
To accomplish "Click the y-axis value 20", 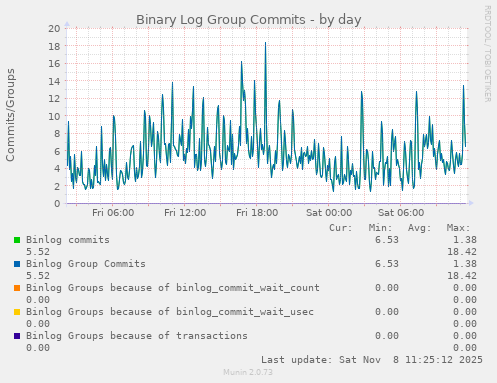I will coord(54,29).
